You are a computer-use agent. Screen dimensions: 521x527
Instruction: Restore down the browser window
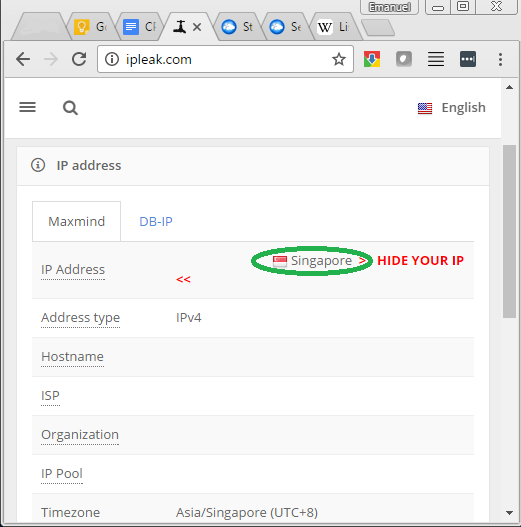[463, 7]
